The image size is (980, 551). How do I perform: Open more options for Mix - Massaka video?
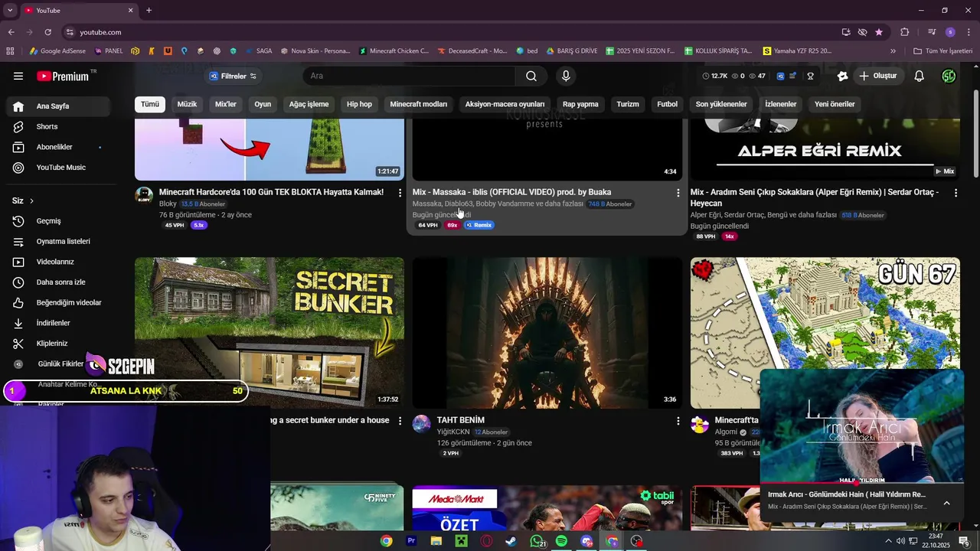(x=678, y=193)
